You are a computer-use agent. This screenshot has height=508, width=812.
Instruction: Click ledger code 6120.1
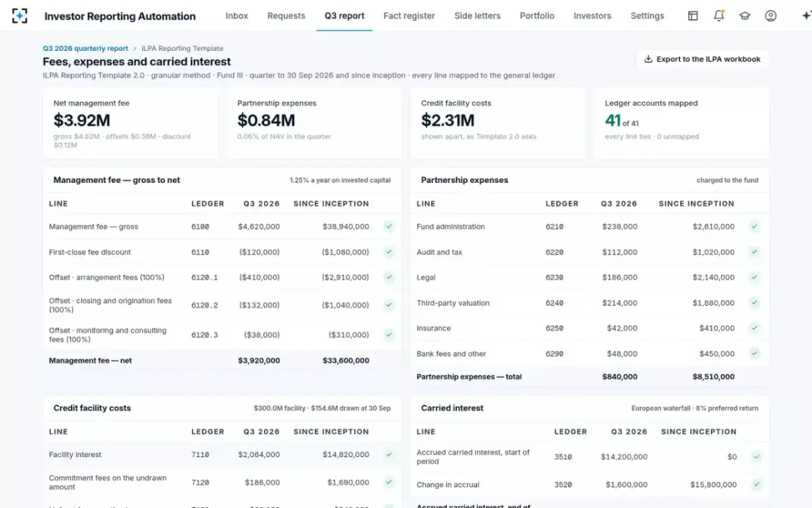coord(204,278)
